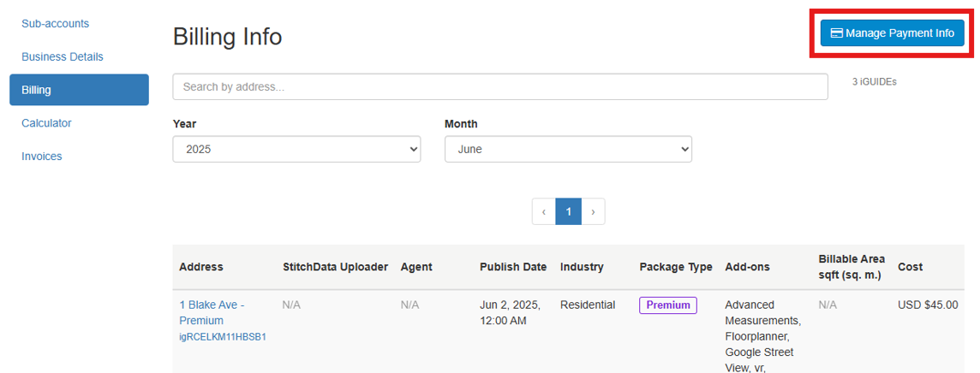Go to previous page using left chevron

pos(544,211)
